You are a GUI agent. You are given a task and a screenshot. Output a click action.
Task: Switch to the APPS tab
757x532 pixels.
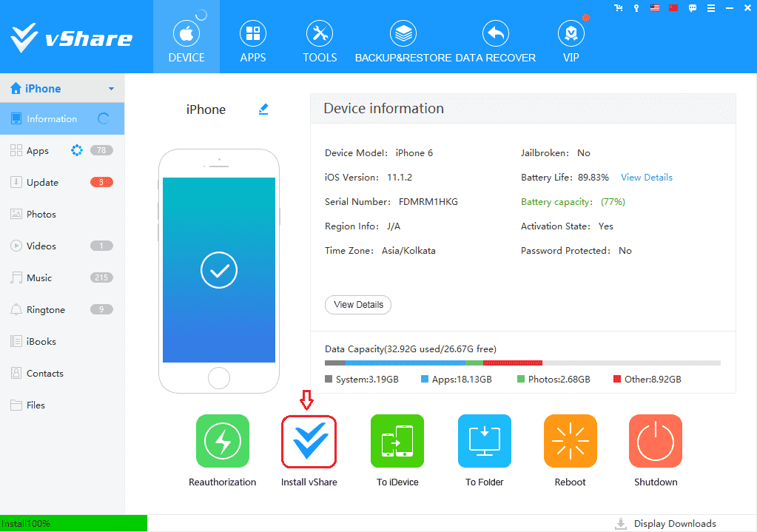coord(253,41)
